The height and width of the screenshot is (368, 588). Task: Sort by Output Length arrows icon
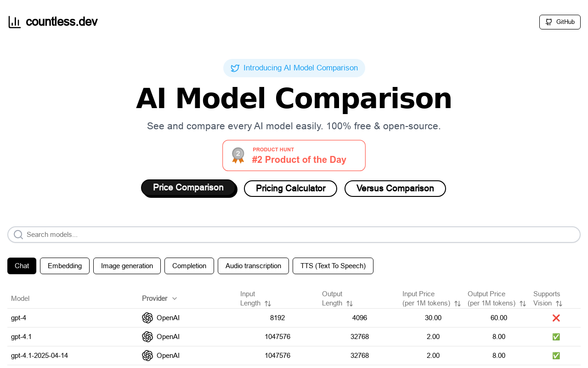click(x=350, y=304)
